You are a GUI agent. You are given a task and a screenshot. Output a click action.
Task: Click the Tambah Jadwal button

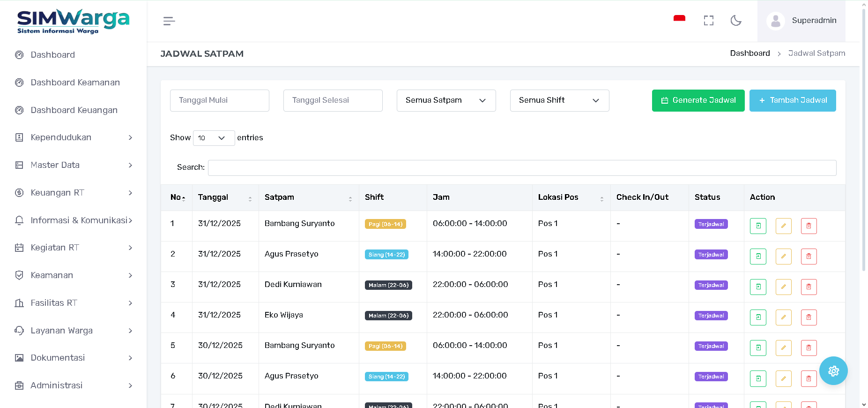(793, 100)
